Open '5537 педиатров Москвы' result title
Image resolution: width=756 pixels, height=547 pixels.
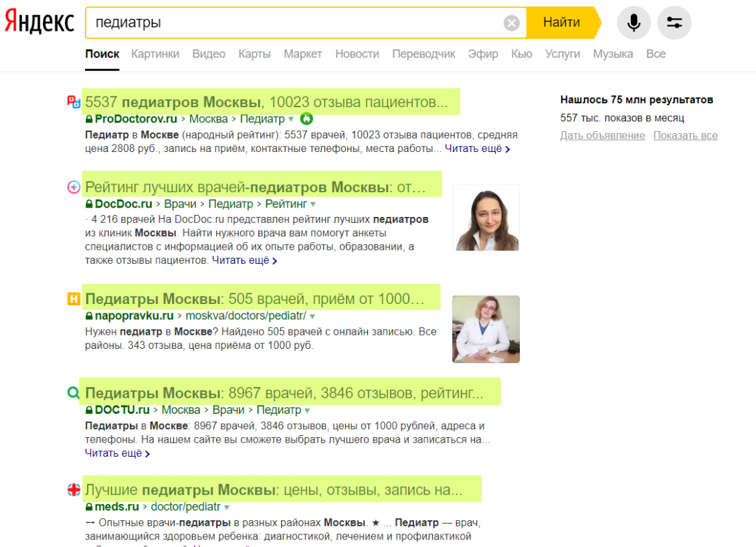tap(266, 102)
